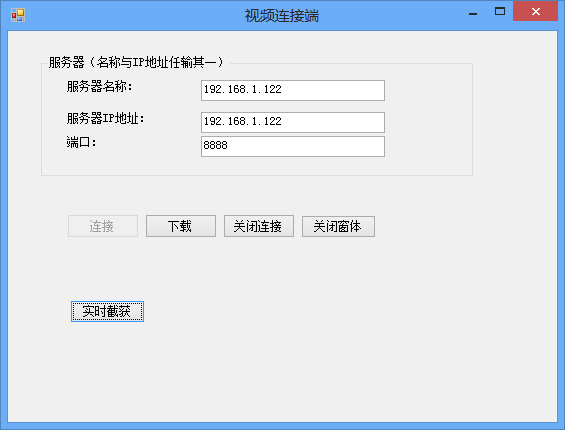
Task: Click the group box caption 服务器（名称与IP地址任输其一）
Action: [136, 62]
